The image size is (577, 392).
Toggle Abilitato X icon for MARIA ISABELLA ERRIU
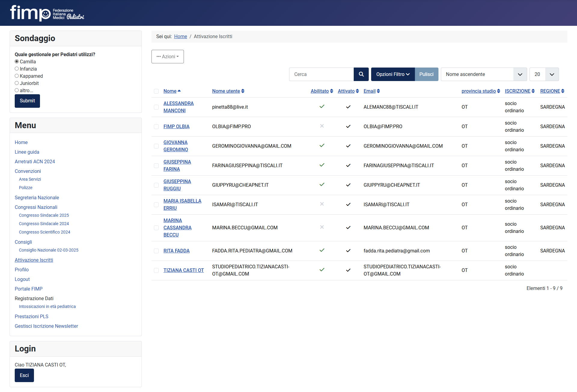(x=322, y=204)
